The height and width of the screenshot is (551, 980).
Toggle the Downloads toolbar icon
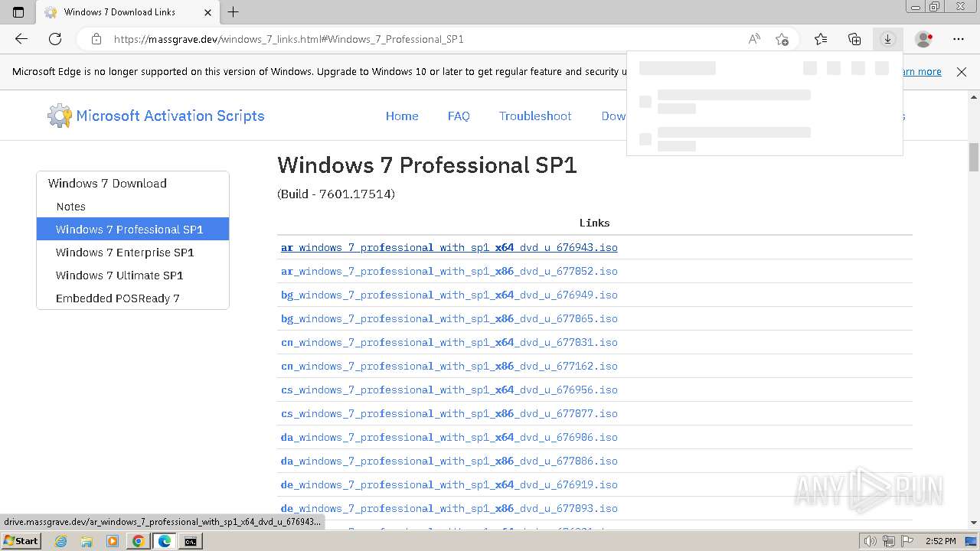tap(887, 39)
